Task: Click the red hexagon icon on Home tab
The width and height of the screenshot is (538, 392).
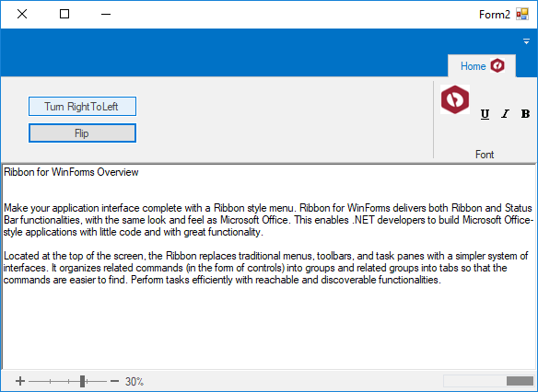Action: tap(497, 65)
